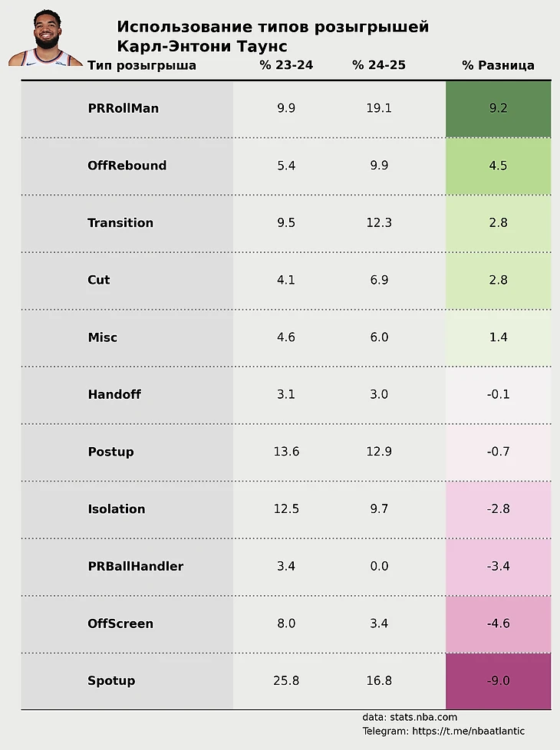Screen dimensions: 560x750
Task: Click the chart title 'Использование типов розыгрышей'
Action: (x=272, y=28)
